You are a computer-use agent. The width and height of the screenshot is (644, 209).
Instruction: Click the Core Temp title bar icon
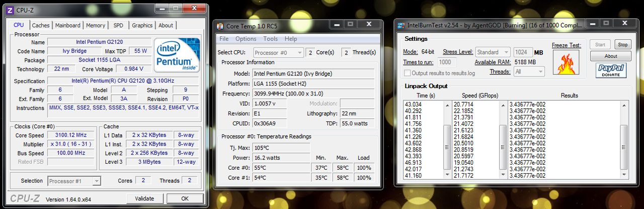(x=220, y=25)
